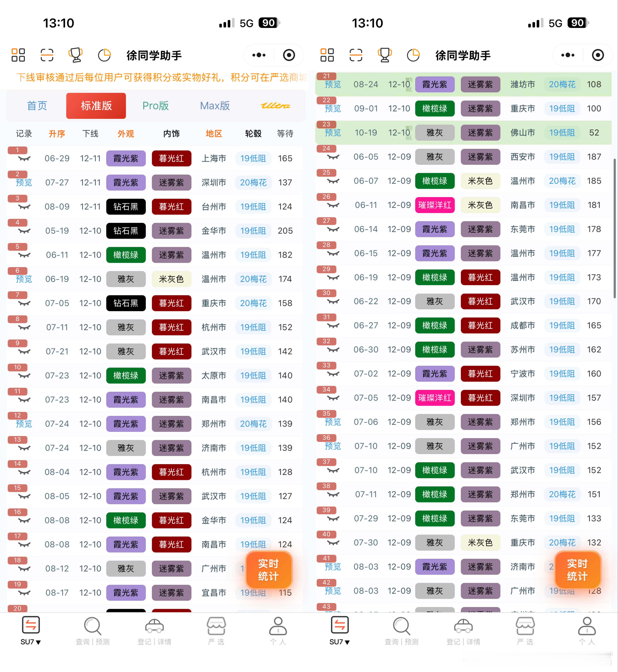
Task: Tap the left mini-program more-options dots
Action: tap(259, 55)
